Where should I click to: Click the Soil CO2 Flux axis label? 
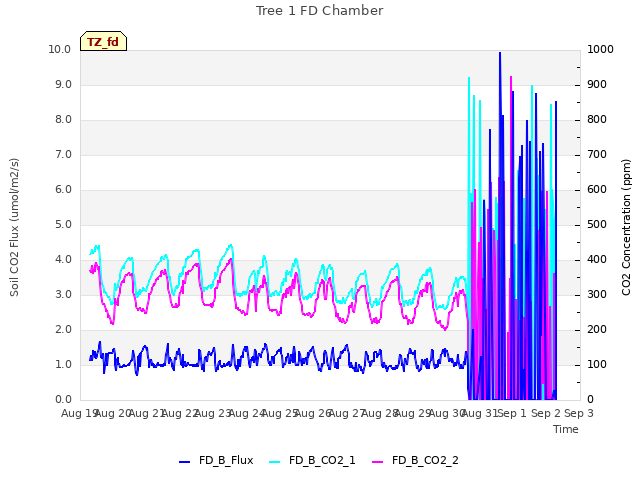click(14, 227)
